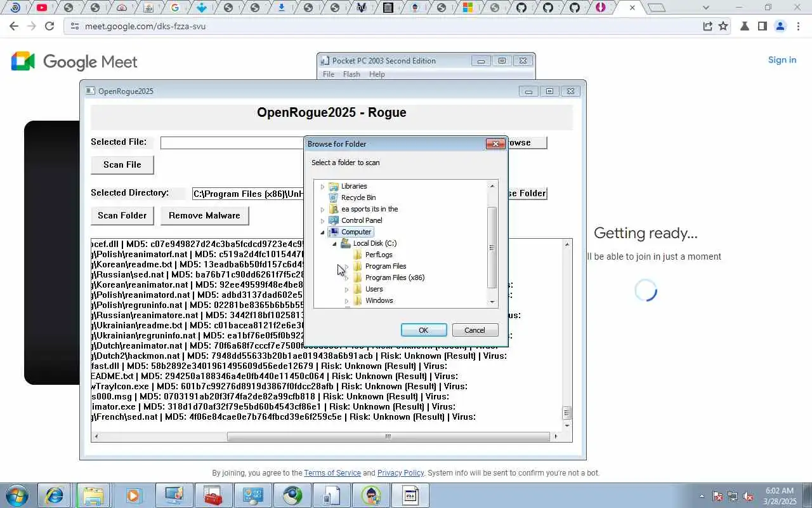
Task: Bookmark this page with the star icon
Action: point(723,26)
